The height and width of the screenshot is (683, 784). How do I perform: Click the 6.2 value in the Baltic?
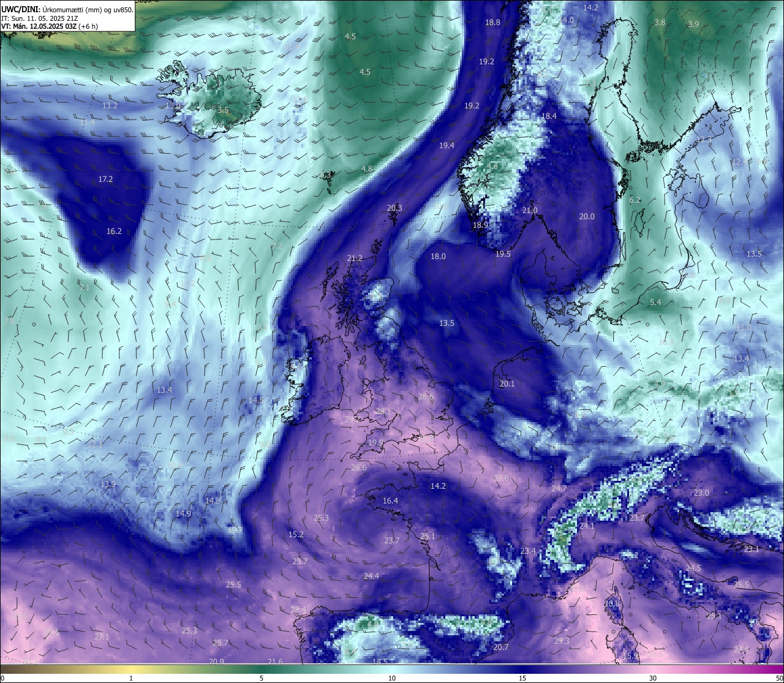click(x=635, y=200)
